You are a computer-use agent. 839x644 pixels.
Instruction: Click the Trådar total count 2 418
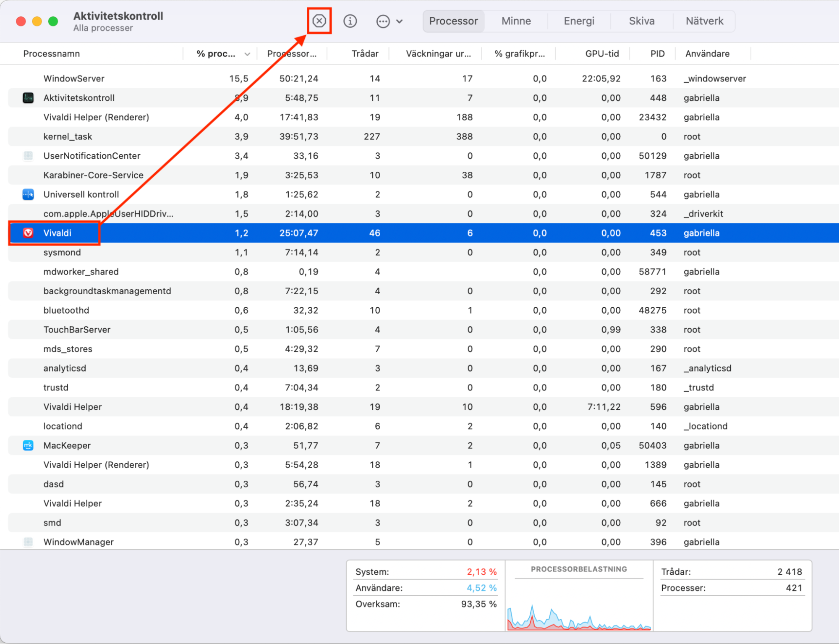click(x=789, y=572)
